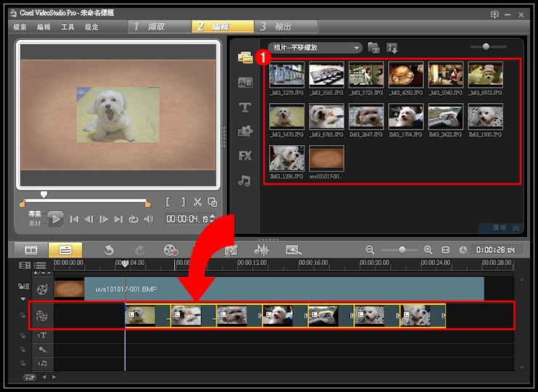
Task: Click the system volume speaker icon
Action: 148,219
